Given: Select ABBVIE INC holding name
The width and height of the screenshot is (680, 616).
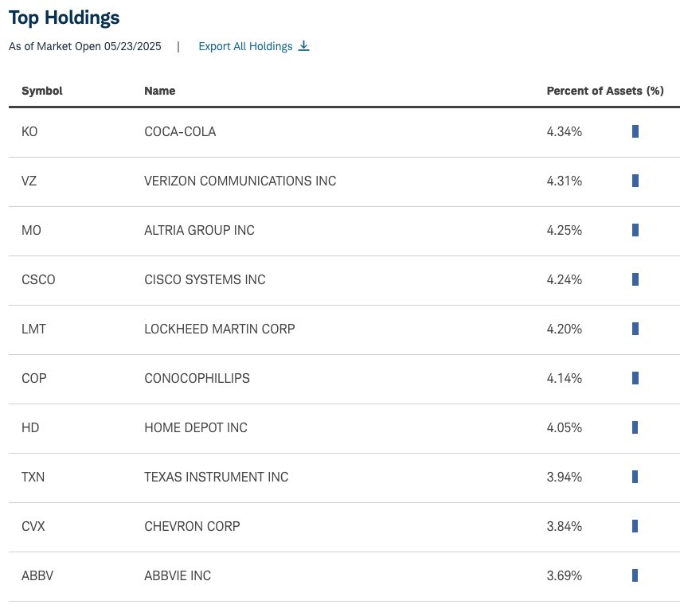Looking at the screenshot, I should coord(178,575).
